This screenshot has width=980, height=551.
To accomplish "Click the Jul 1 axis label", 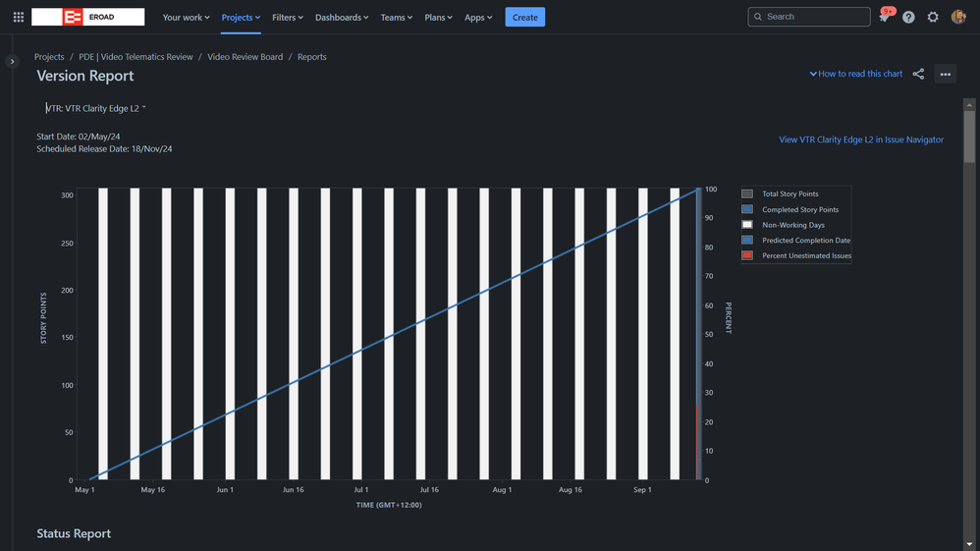I will point(360,490).
